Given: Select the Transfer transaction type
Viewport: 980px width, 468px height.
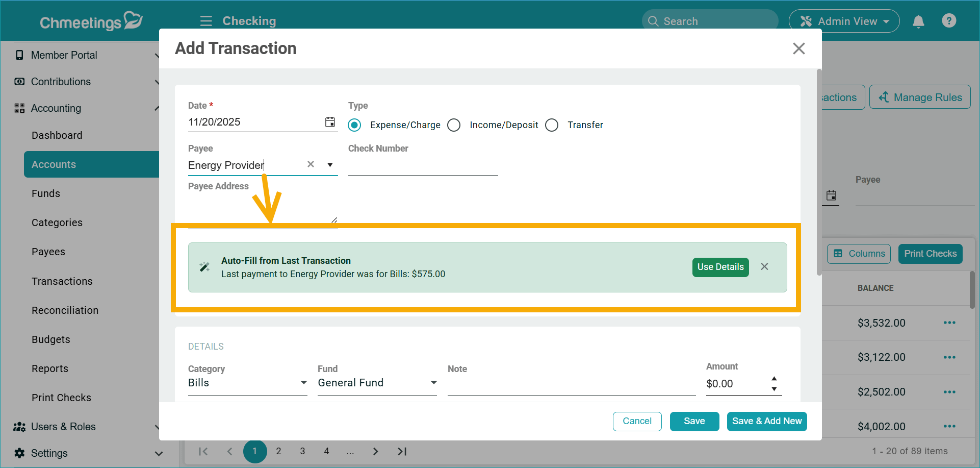Looking at the screenshot, I should (x=551, y=125).
